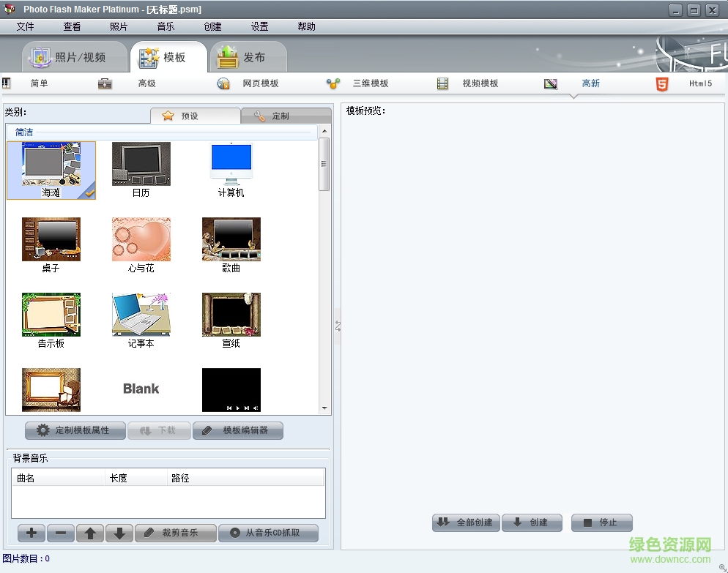Select the Html5 template mode icon
Screen dimensions: 728x573
tap(661, 83)
